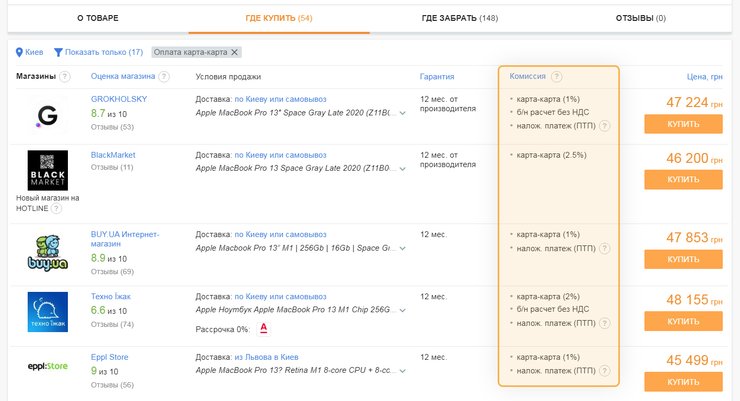Open the Eppl Store link
Screen dimensions: 740x401
(110, 355)
